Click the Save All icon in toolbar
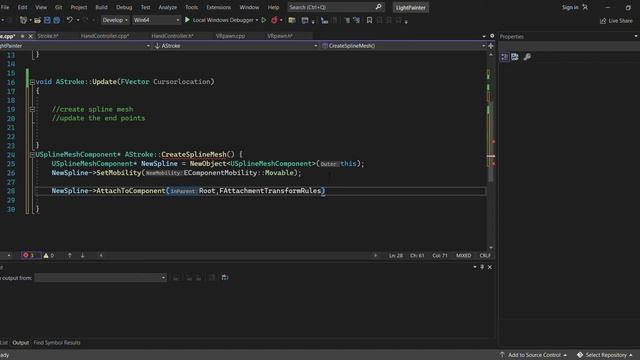 [57, 20]
